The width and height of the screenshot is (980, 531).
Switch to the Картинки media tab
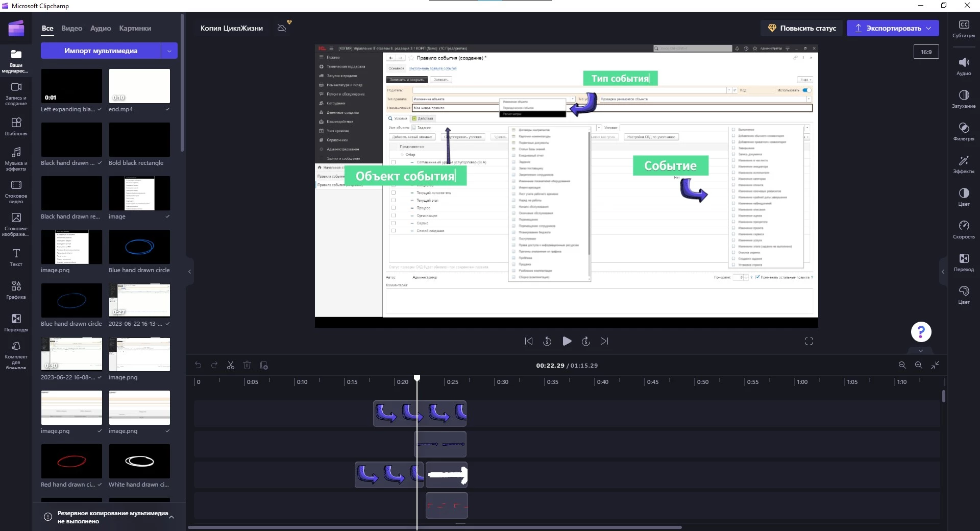tap(135, 28)
